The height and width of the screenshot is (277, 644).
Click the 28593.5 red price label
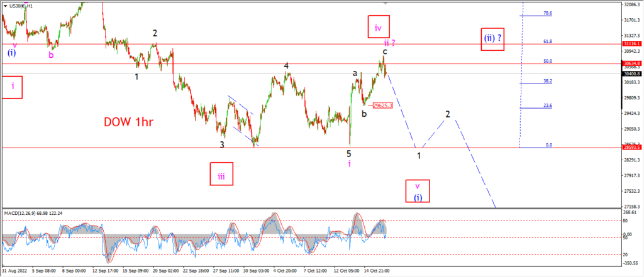pos(631,148)
